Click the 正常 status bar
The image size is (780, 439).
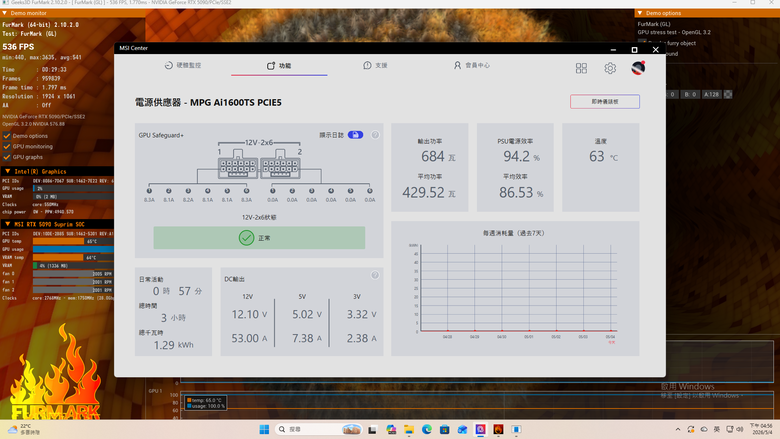tap(259, 238)
